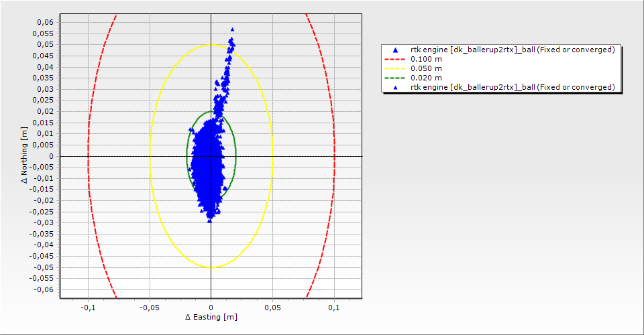Viewport: 644px width, 335px height.
Task: Click the '-0,025' Northing tick label
Action: click(42, 212)
